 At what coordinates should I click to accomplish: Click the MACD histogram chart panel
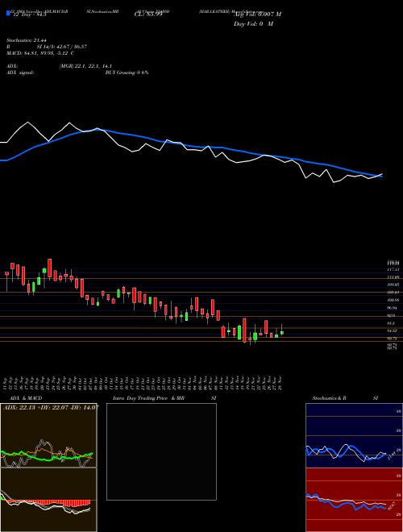(48, 500)
